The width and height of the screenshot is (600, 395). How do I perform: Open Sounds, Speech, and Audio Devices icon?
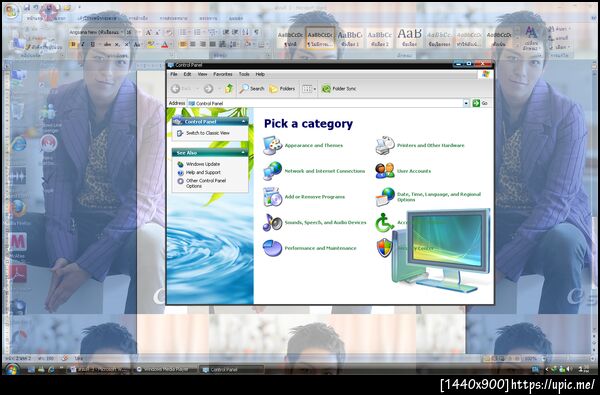point(272,222)
